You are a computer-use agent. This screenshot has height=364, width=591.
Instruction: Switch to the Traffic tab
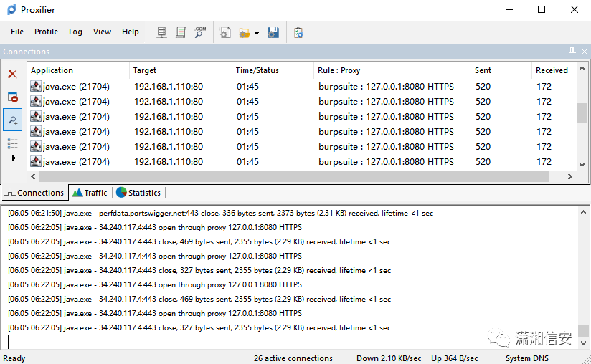tap(90, 193)
